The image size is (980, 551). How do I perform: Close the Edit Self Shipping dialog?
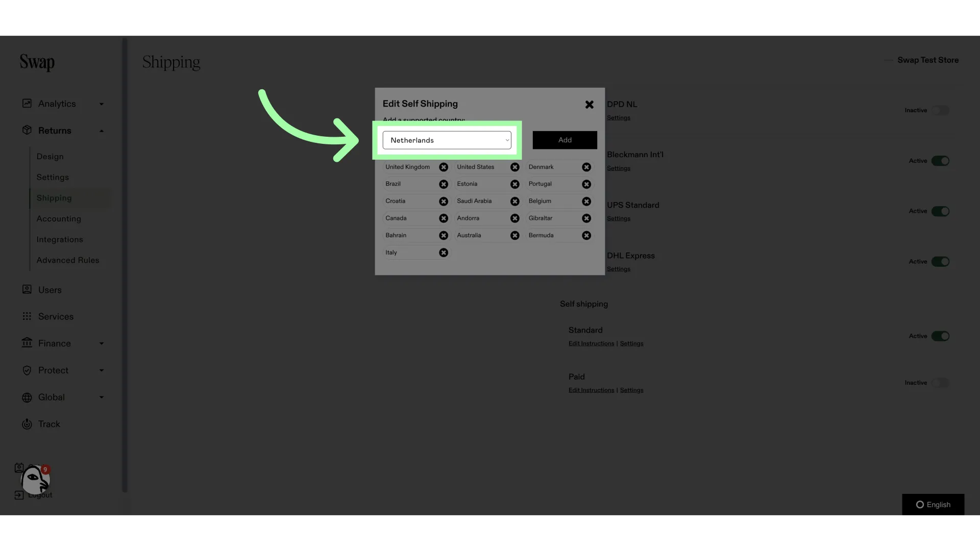[x=589, y=105]
